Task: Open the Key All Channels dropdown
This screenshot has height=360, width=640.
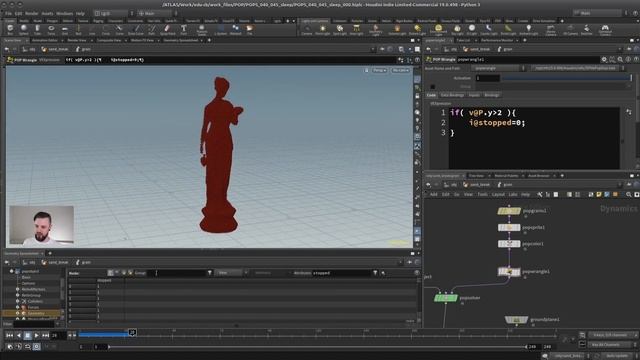Action: tap(612, 345)
